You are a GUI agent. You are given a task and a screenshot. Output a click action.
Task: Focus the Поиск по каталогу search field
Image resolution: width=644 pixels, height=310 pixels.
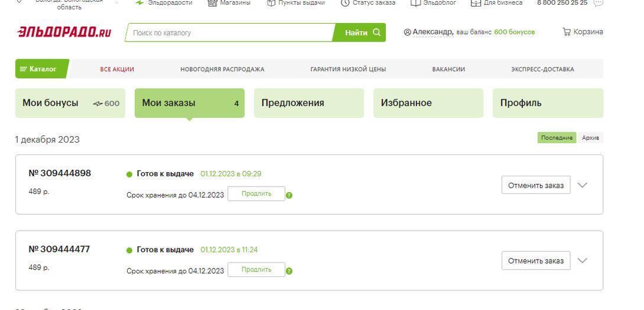[x=230, y=33]
